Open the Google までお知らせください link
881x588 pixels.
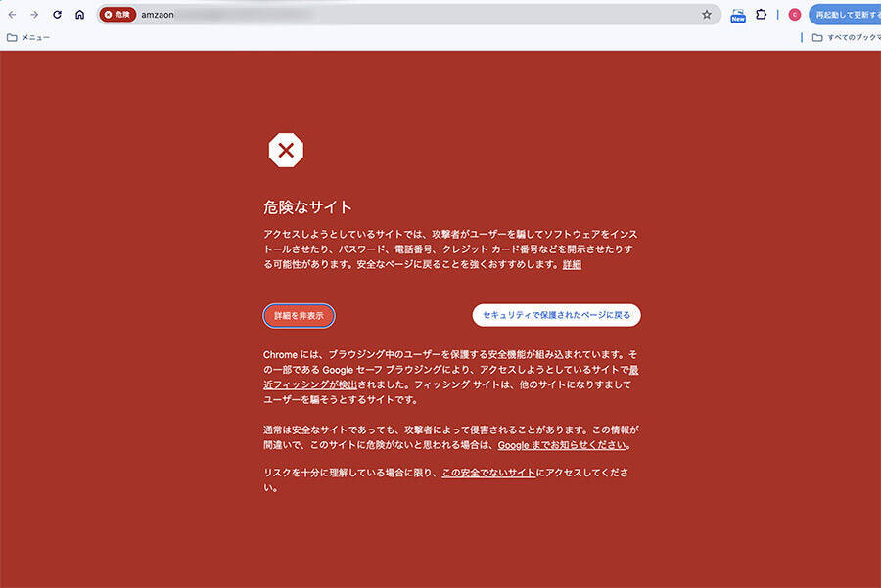[562, 445]
